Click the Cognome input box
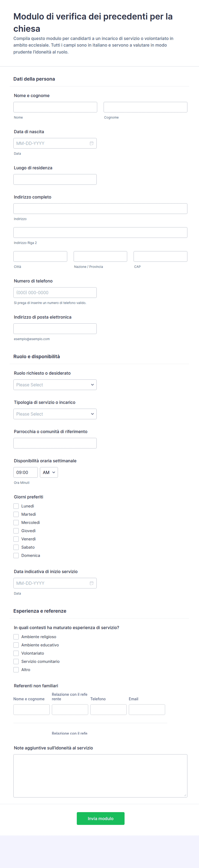 (146, 107)
